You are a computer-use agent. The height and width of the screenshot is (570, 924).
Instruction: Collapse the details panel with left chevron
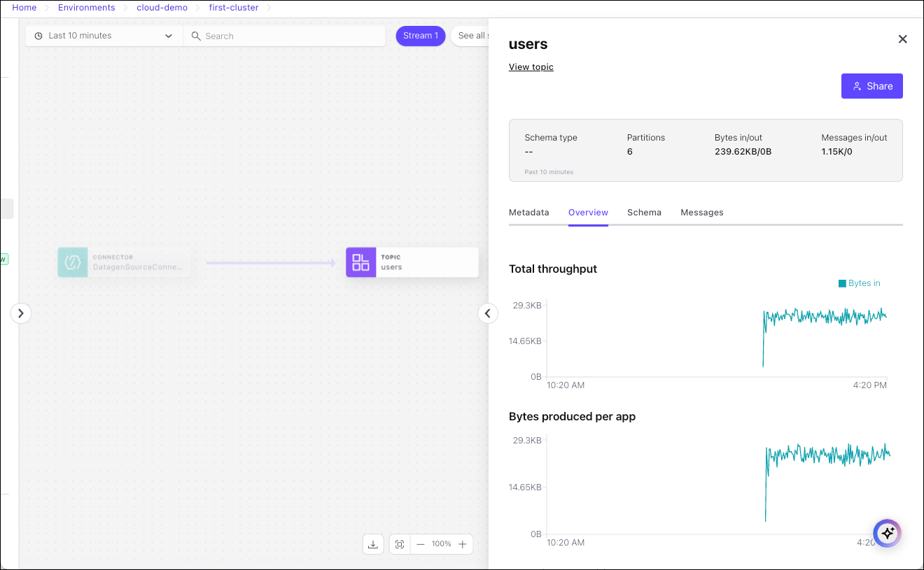488,313
